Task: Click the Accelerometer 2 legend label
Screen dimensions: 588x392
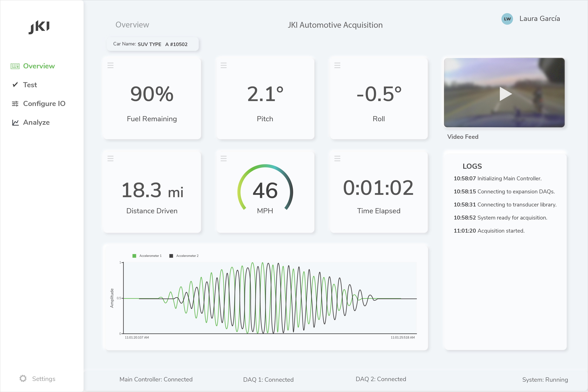Action: pyautogui.click(x=187, y=256)
